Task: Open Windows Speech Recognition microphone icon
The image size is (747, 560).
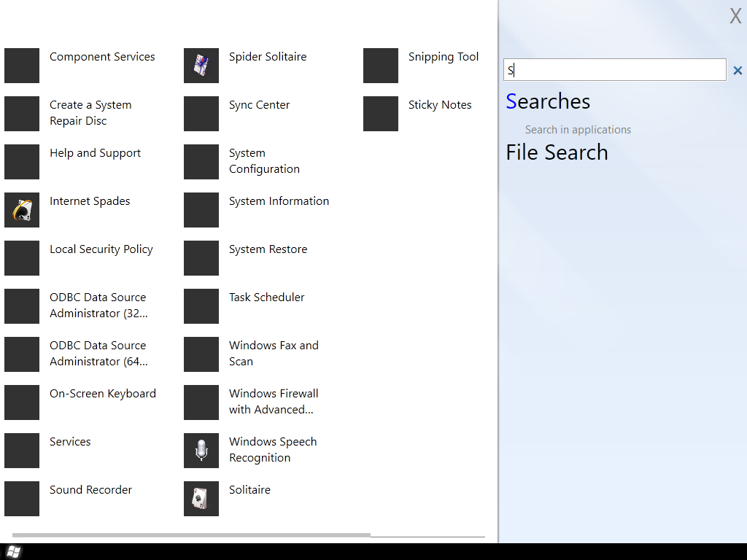Action: 201,451
